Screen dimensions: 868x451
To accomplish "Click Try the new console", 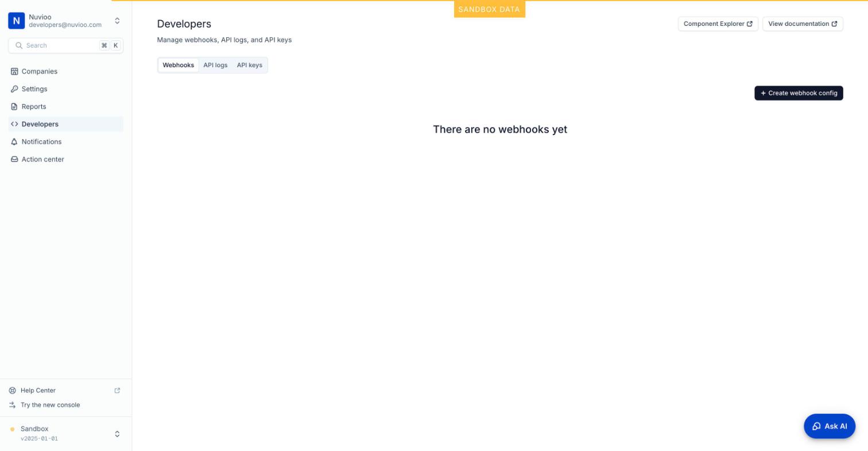I will [x=51, y=405].
